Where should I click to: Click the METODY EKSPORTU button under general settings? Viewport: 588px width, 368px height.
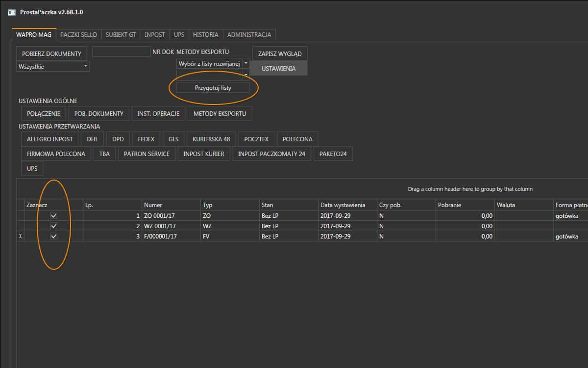click(x=220, y=113)
